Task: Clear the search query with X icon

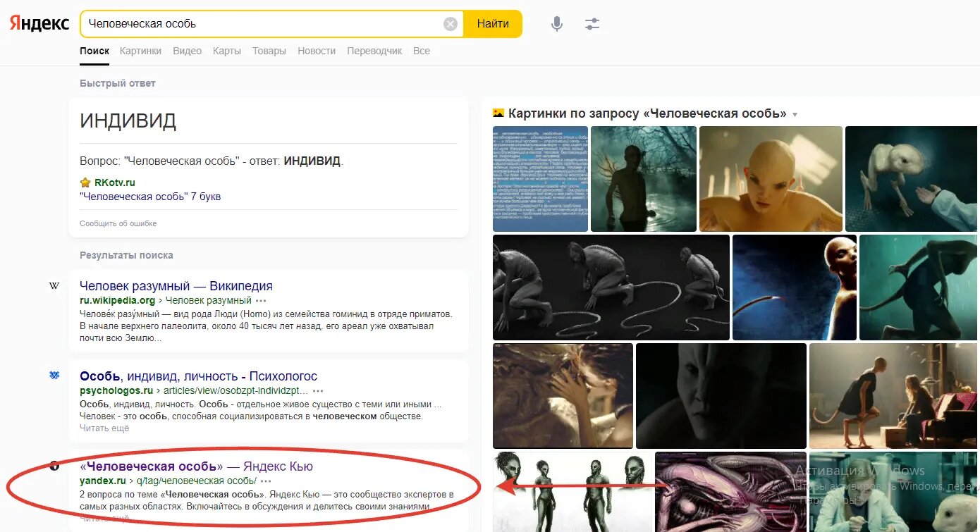Action: coord(451,24)
